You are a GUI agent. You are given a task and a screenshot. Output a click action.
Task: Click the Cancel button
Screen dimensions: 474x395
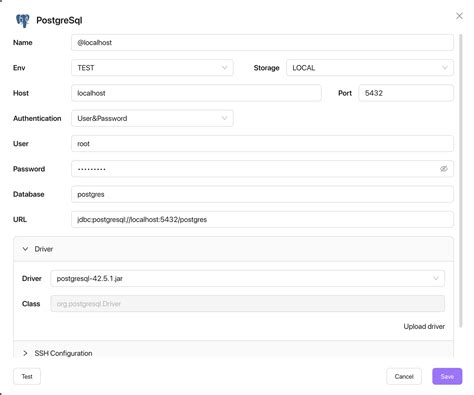[x=404, y=376]
